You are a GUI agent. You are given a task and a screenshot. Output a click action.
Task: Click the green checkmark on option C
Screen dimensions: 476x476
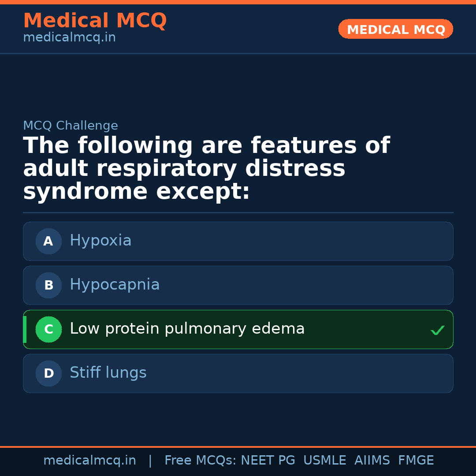[437, 330]
